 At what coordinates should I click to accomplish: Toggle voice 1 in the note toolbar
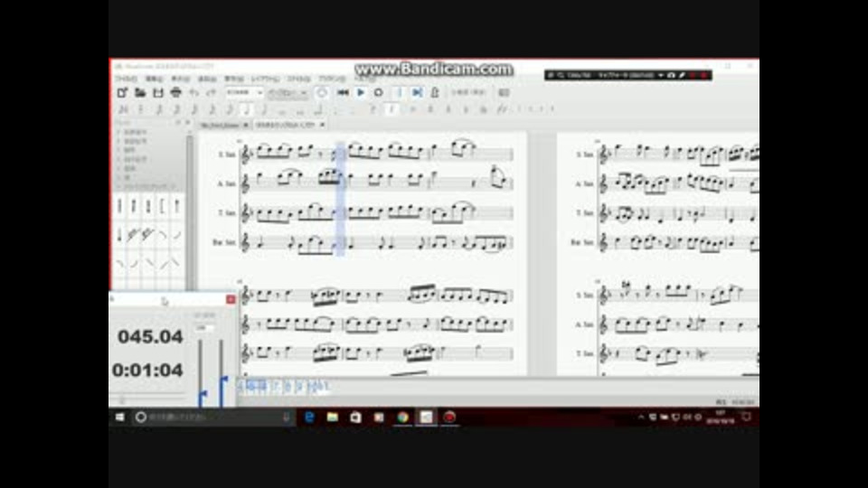coord(519,109)
